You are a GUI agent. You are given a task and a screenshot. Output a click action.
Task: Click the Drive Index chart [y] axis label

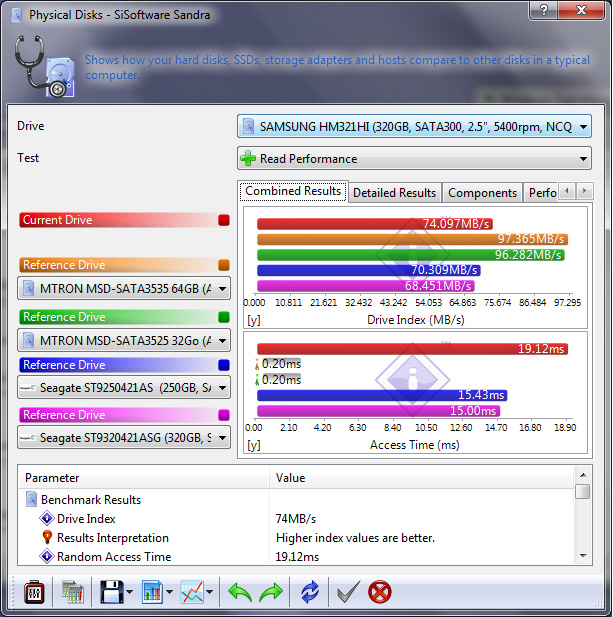click(x=254, y=320)
